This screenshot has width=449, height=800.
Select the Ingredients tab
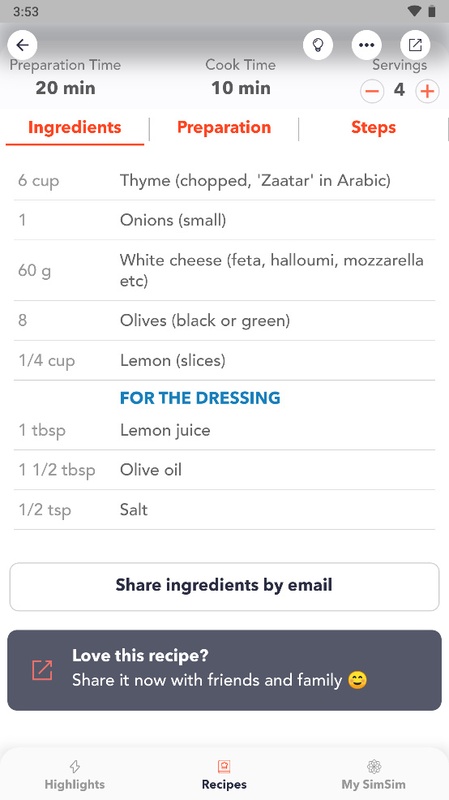pyautogui.click(x=74, y=128)
